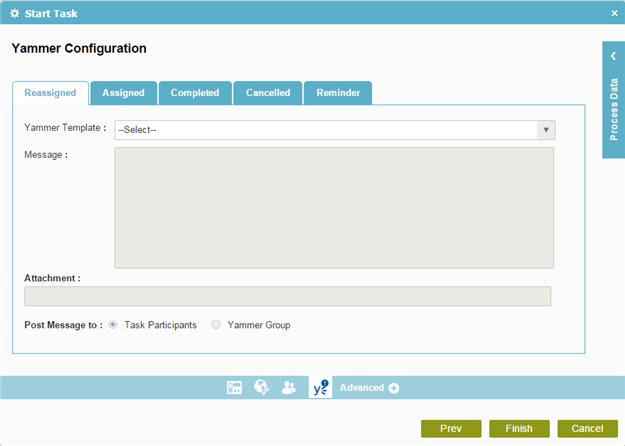Click the Attachment input field
The image size is (625, 446).
(x=287, y=296)
